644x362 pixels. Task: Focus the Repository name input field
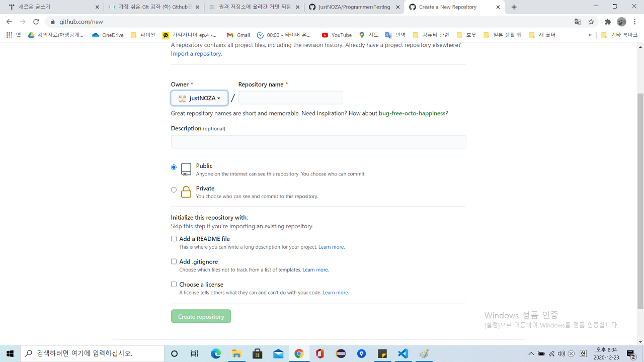coord(290,98)
